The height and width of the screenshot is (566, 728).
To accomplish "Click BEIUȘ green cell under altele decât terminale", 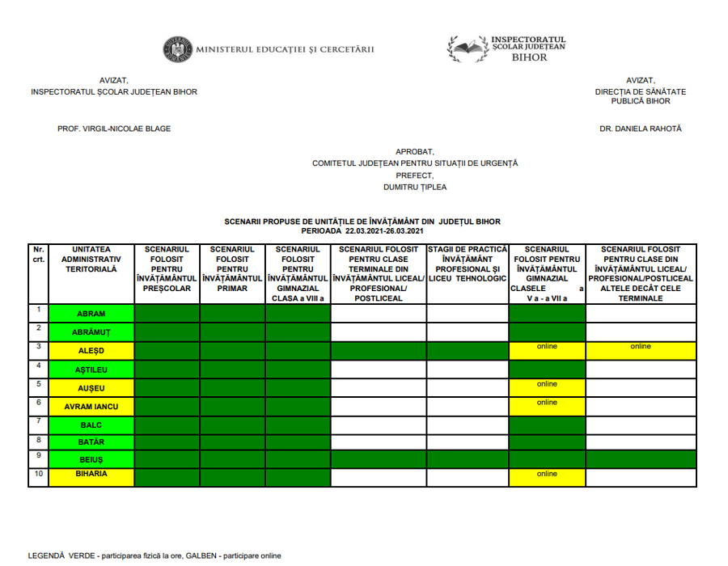I will [641, 459].
